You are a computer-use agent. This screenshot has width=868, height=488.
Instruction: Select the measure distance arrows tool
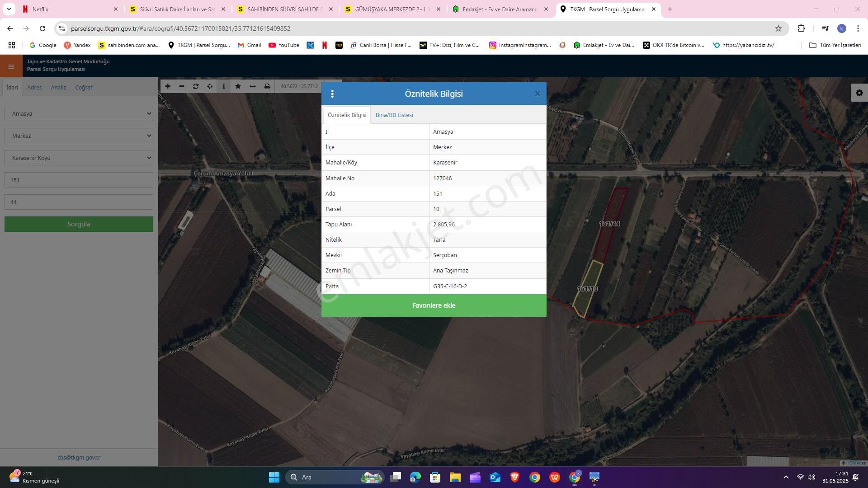(x=253, y=86)
